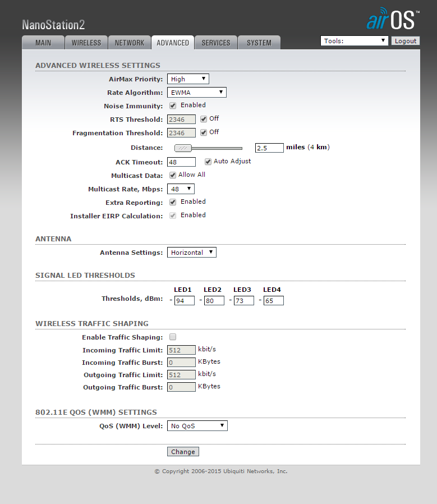Click the Change button
This screenshot has height=504, width=437.
tap(183, 452)
